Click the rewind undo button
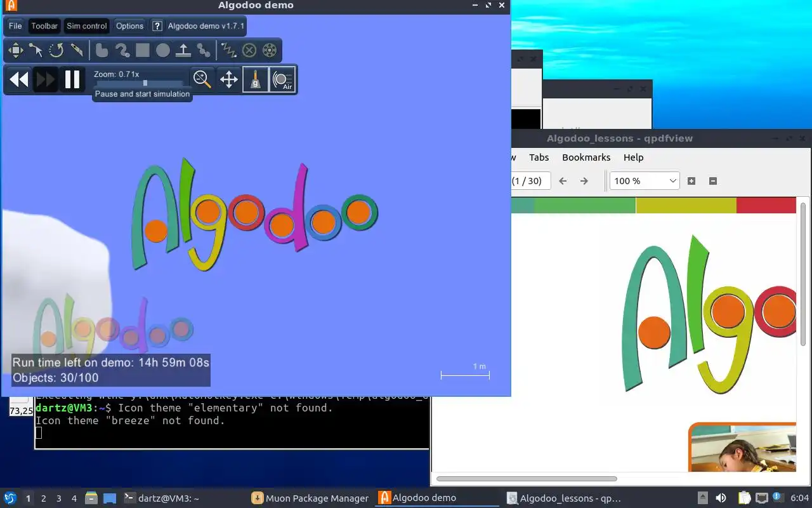This screenshot has height=508, width=812. [19, 79]
